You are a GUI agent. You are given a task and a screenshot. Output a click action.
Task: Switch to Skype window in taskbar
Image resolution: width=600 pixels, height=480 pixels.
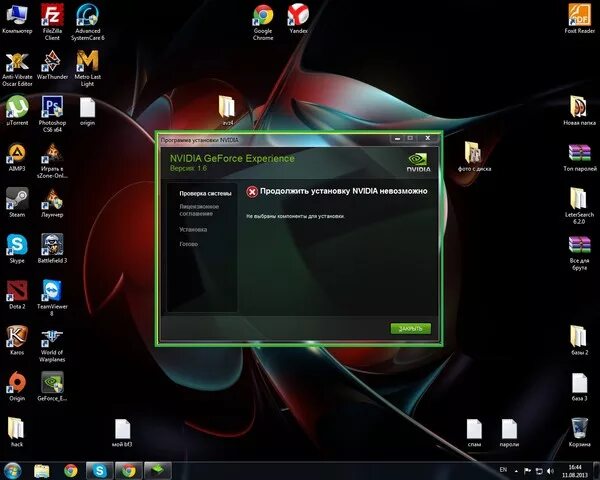pos(99,470)
